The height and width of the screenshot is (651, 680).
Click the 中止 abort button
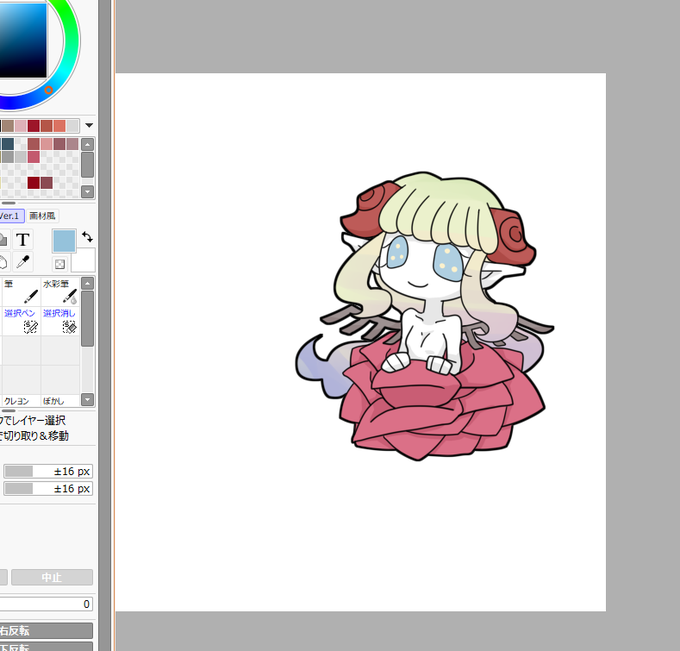[52, 577]
